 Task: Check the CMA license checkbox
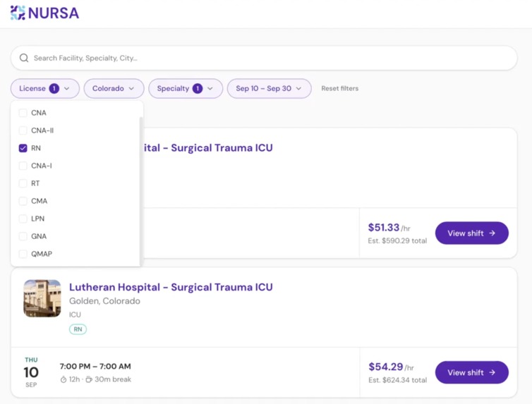(23, 201)
